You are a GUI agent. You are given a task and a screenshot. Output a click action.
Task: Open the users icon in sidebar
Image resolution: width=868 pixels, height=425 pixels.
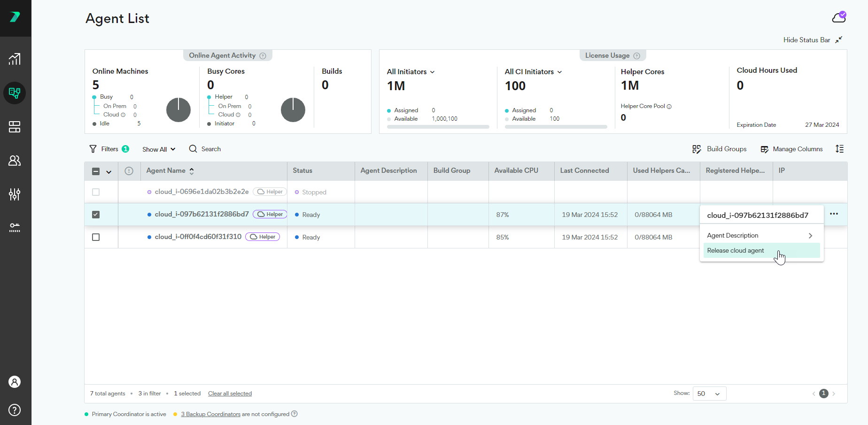tap(15, 161)
